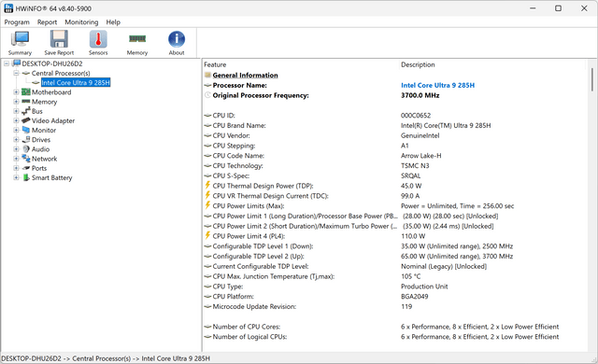The height and width of the screenshot is (364, 598).
Task: Select Configurable TDP Level 2 (Up) row
Action: coord(394,257)
